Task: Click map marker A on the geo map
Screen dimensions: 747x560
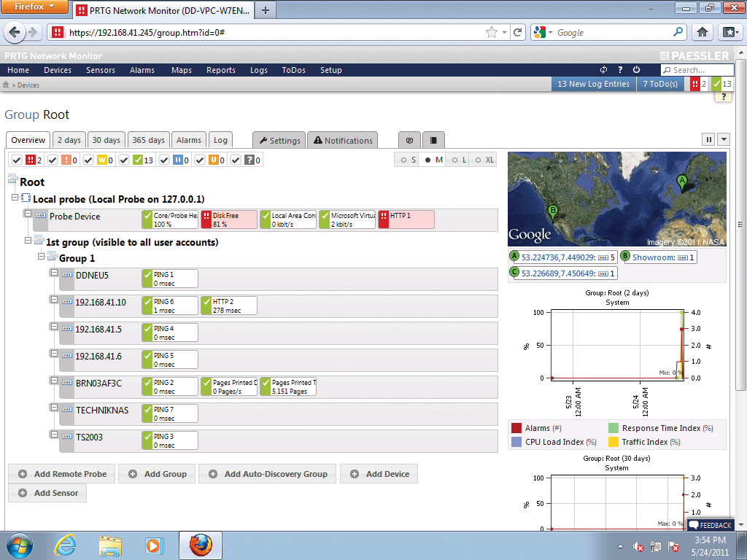Action: (682, 182)
